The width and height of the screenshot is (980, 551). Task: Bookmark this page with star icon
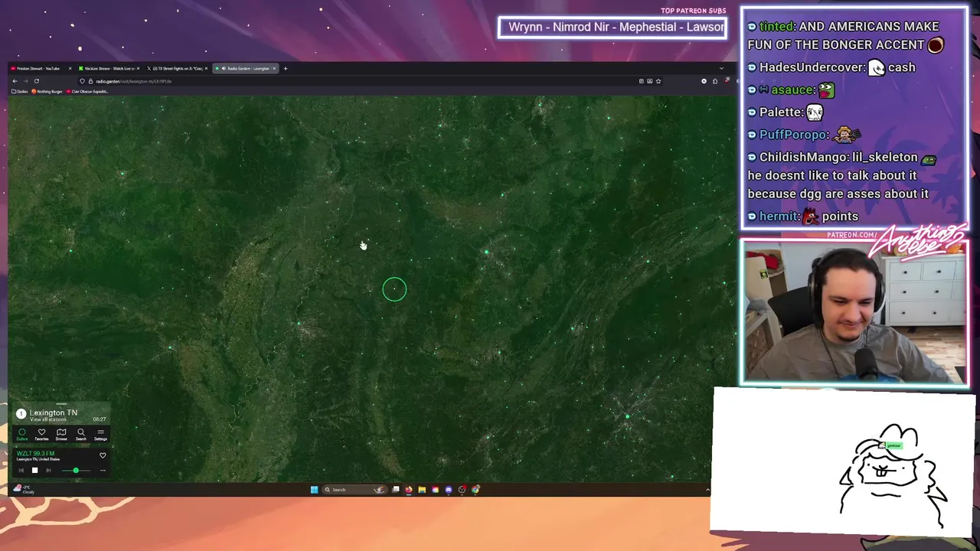[x=658, y=81]
